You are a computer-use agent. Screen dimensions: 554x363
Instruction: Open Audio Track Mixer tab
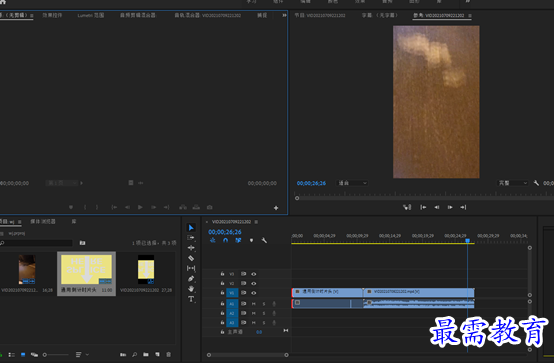pos(208,15)
